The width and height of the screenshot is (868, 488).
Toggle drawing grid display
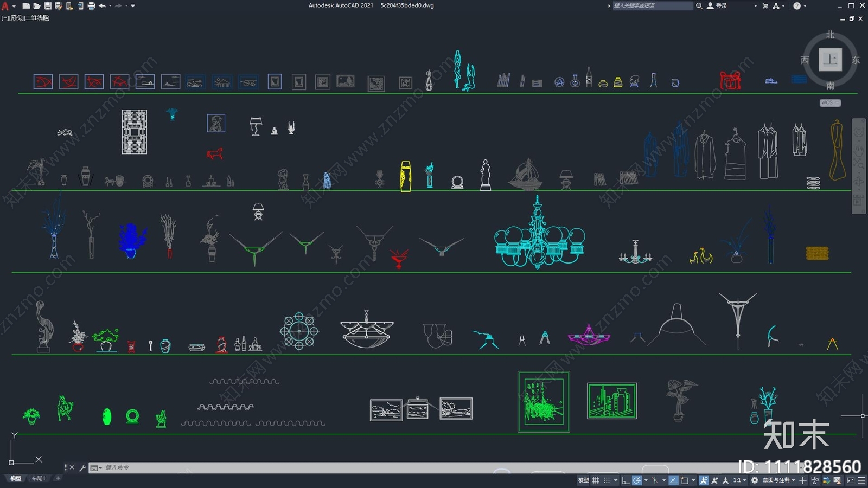596,480
